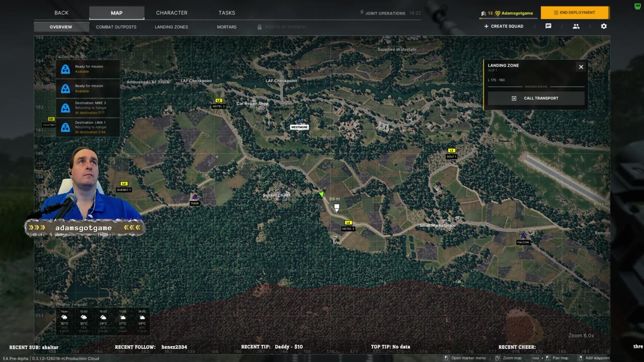The height and width of the screenshot is (362, 644).
Task: Select the LANDING ZONES sub-tab
Action: coord(172,27)
